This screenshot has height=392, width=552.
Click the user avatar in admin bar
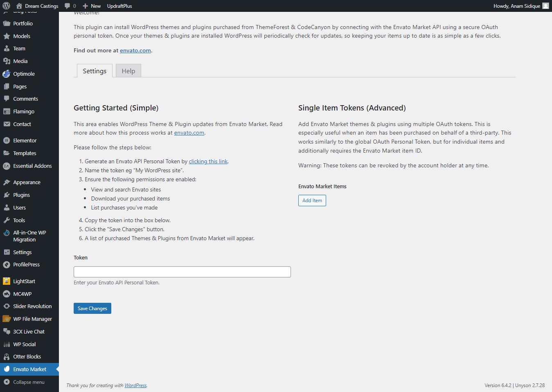tap(545, 6)
